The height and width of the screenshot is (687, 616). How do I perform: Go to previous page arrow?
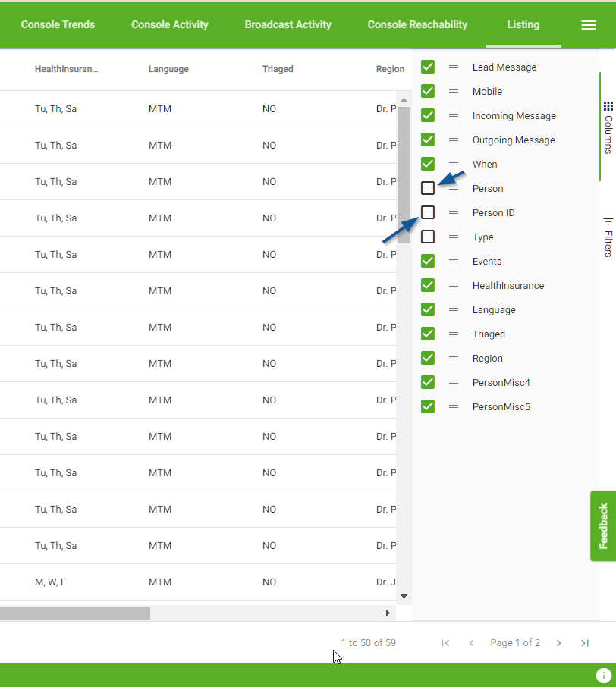[x=471, y=643]
